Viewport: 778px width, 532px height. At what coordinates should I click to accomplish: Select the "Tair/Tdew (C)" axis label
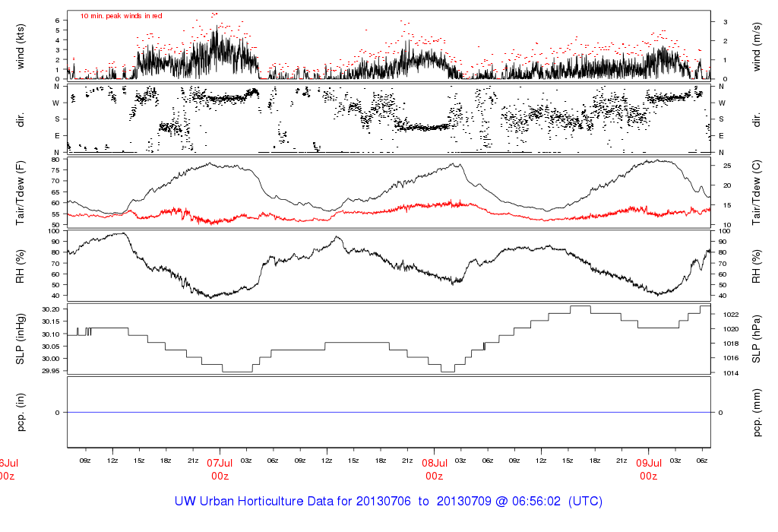pos(756,192)
